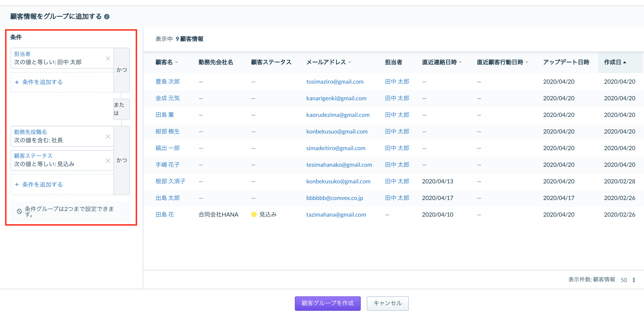Click 田中 太郎 owner in 出島 太郎 row
This screenshot has height=318, width=644.
pos(397,198)
